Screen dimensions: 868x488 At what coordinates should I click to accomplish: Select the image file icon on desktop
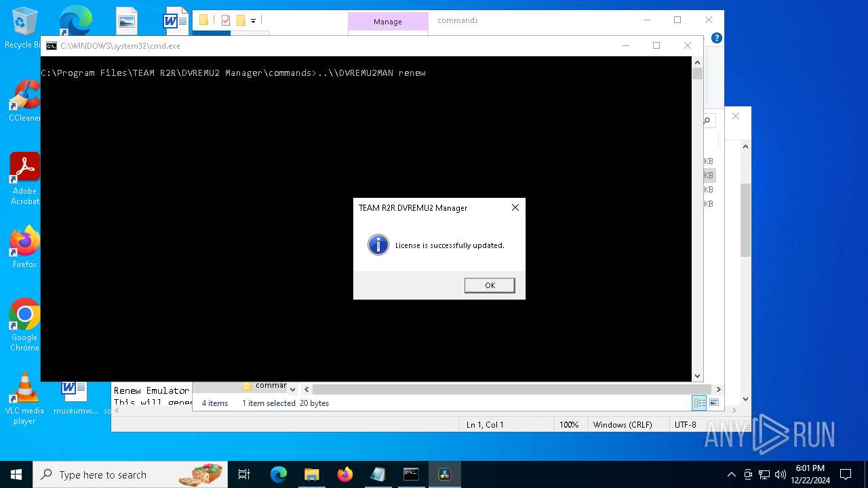127,21
